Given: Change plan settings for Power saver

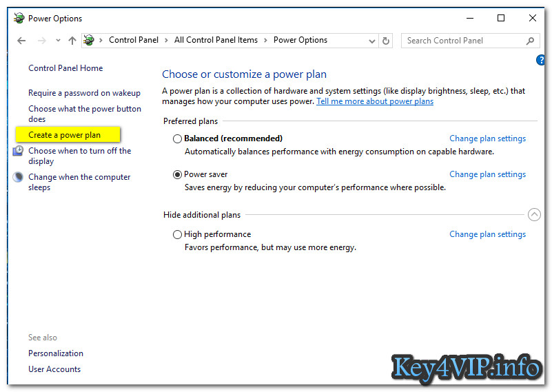Looking at the screenshot, I should pos(488,174).
